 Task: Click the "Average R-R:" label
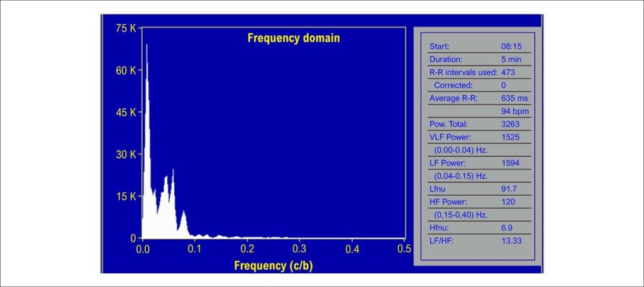[453, 98]
